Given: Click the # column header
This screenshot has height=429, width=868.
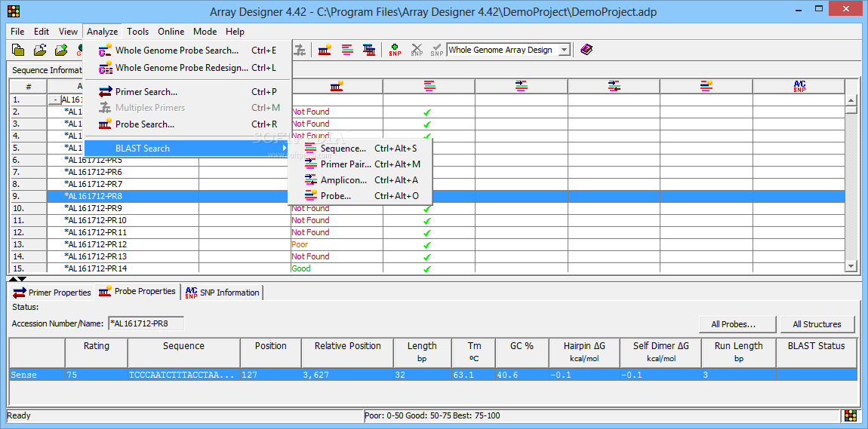Looking at the screenshot, I should 29,86.
